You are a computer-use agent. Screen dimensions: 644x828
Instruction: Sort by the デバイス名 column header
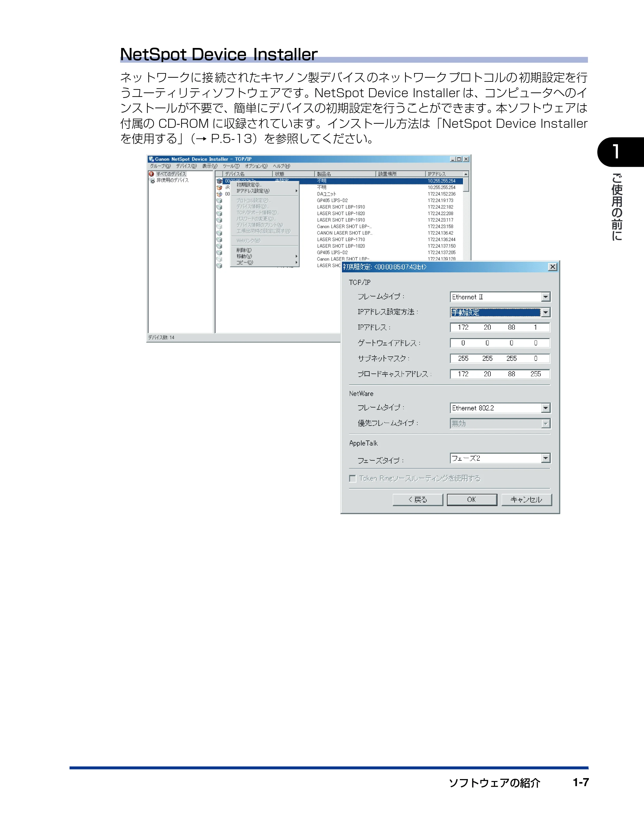(248, 174)
